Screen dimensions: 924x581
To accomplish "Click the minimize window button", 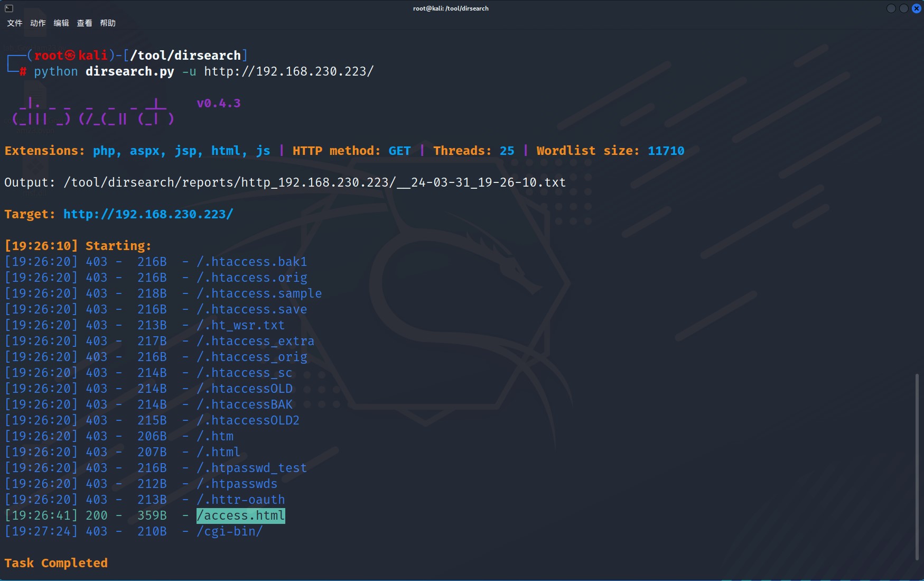I will (x=891, y=8).
